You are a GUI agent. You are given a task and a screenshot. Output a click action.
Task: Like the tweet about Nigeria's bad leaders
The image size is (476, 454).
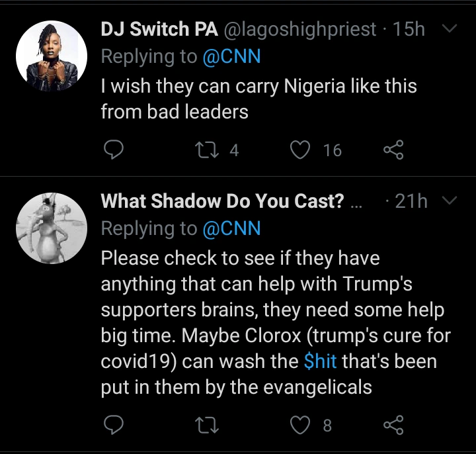click(x=301, y=151)
